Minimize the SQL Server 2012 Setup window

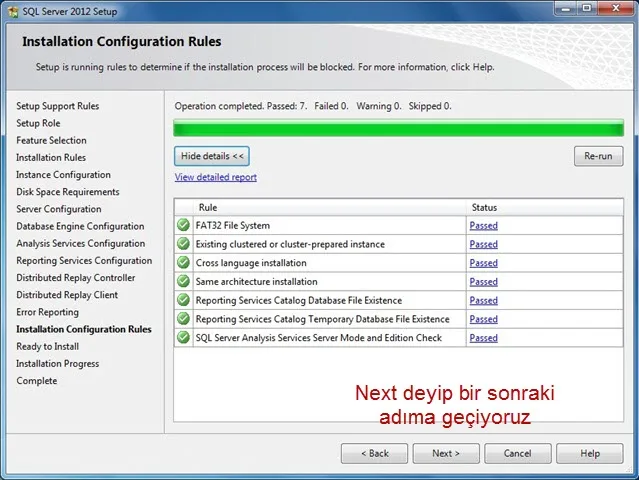pos(566,9)
